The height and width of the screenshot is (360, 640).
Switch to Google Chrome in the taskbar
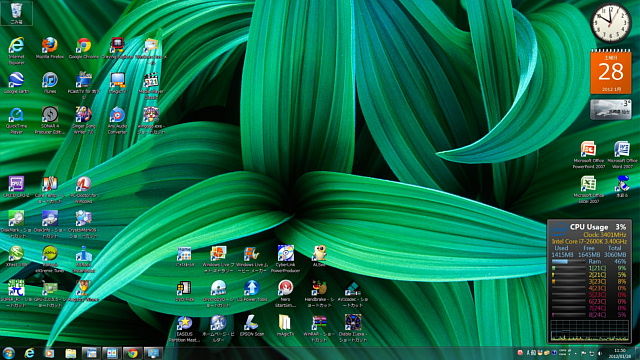[x=132, y=353]
